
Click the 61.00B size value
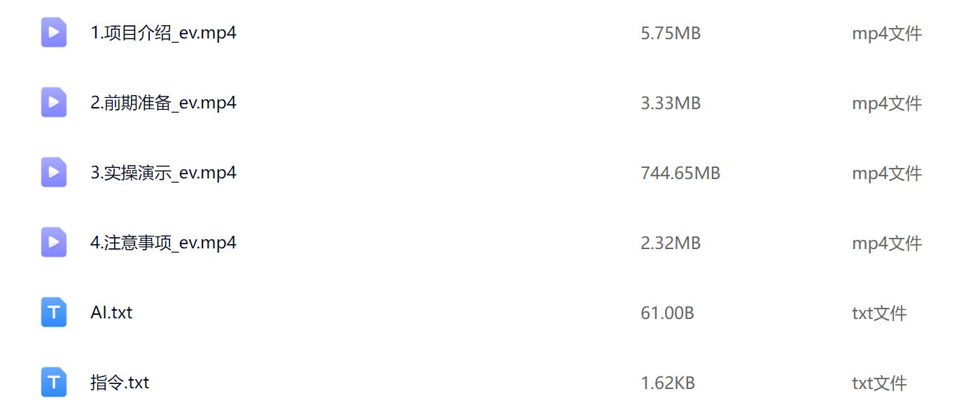click(x=667, y=313)
